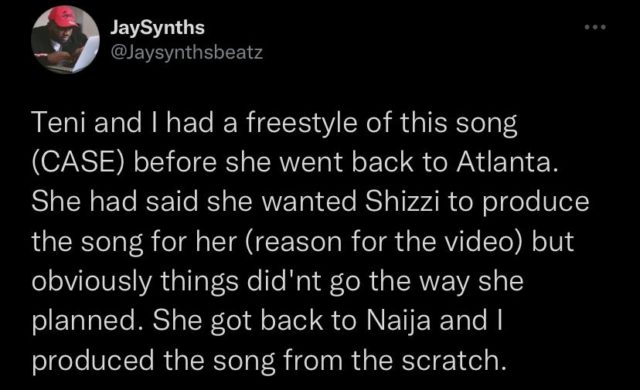
Task: Open the three-dot more options menu
Action: (595, 27)
